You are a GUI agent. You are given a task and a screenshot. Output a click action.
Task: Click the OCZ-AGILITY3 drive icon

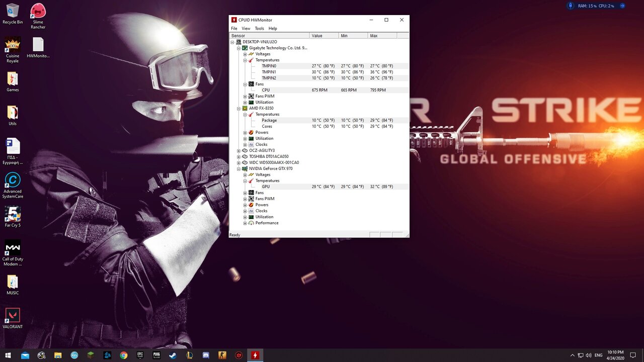click(x=245, y=150)
